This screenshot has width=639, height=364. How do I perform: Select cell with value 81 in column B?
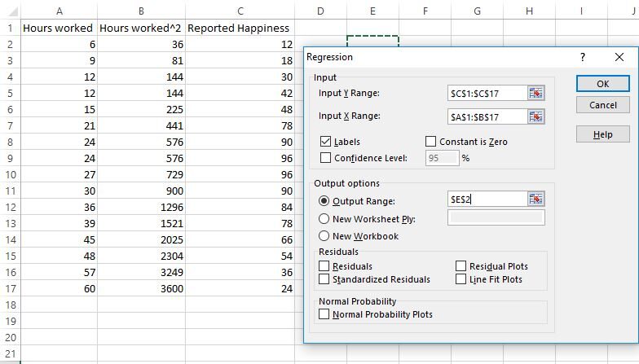click(x=141, y=60)
